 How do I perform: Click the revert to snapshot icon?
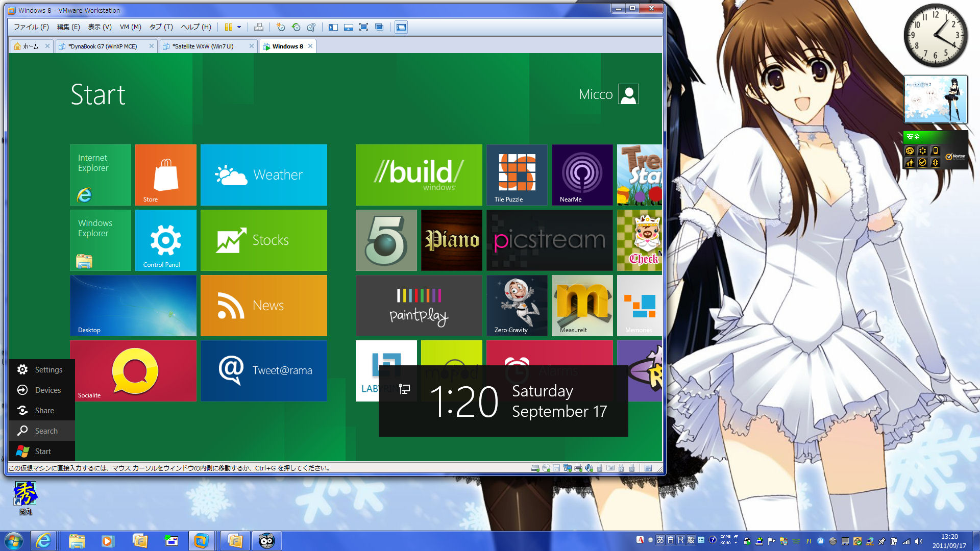[296, 27]
